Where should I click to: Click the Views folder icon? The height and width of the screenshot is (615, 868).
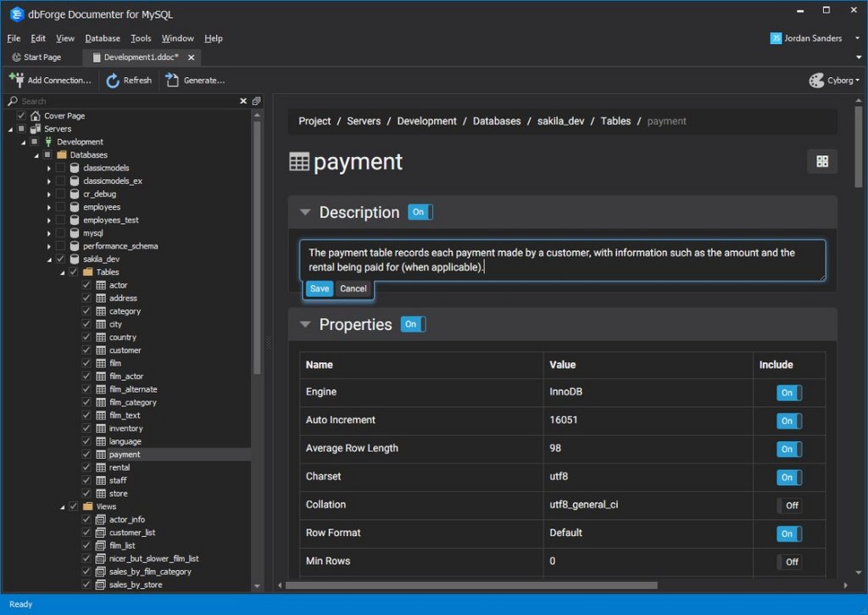tap(88, 506)
